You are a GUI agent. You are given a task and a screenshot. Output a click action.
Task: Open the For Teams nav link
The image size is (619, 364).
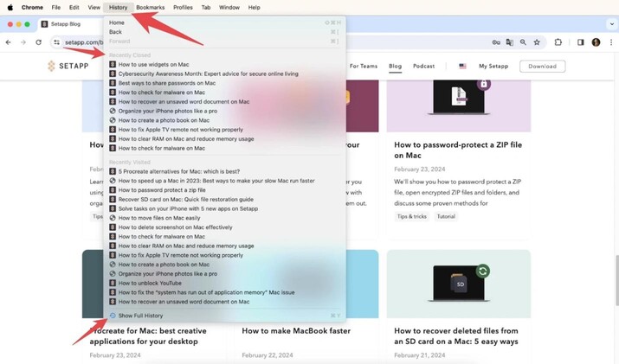[364, 66]
